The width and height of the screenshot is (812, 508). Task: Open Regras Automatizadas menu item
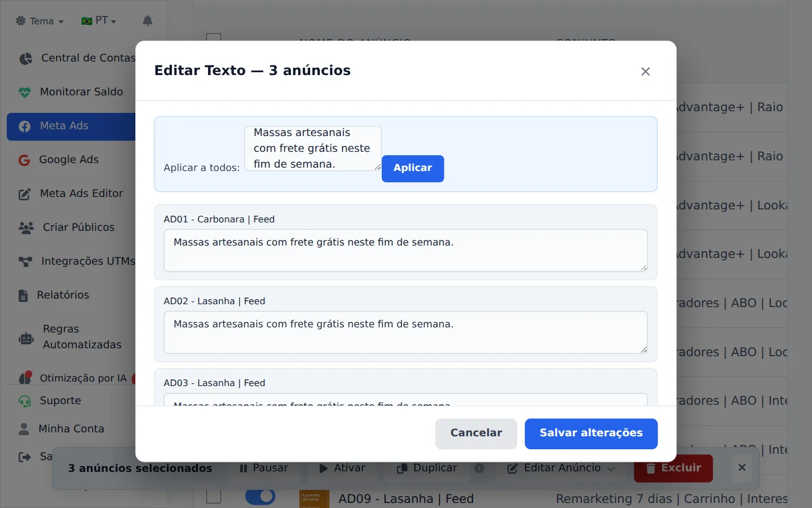click(72, 337)
